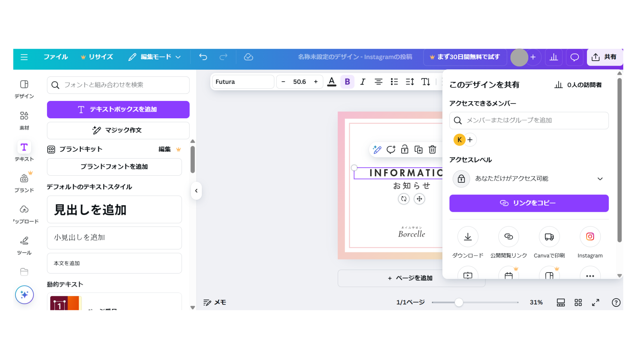Toggle bold formatting

coord(347,82)
